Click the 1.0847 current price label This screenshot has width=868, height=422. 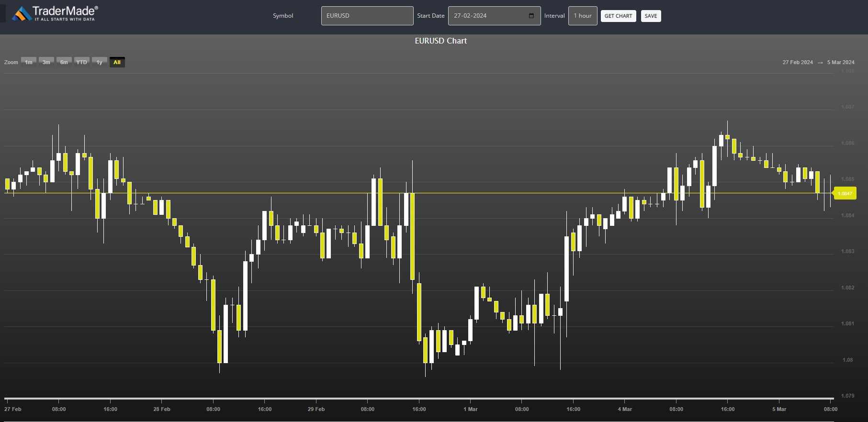[x=845, y=193]
